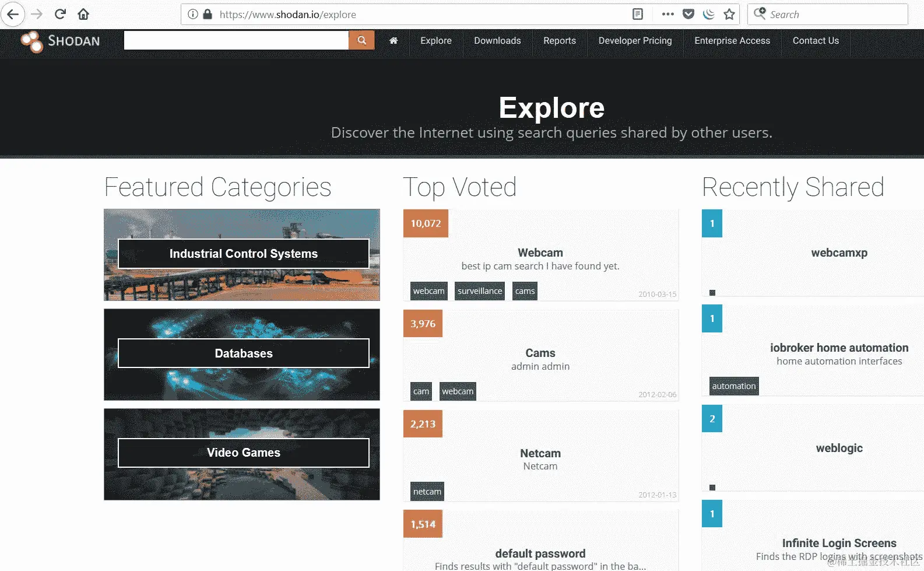Image resolution: width=924 pixels, height=571 pixels.
Task: Click vote badge beside webcamxp
Action: click(712, 223)
